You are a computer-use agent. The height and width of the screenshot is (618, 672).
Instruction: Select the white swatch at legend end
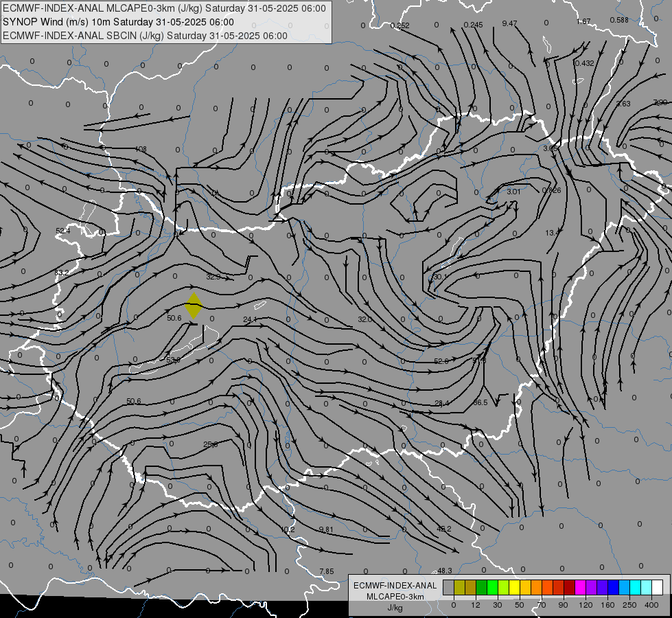(x=657, y=587)
